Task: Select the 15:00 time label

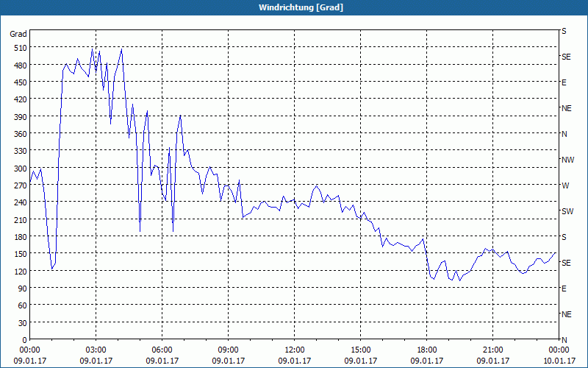Action: coord(361,350)
